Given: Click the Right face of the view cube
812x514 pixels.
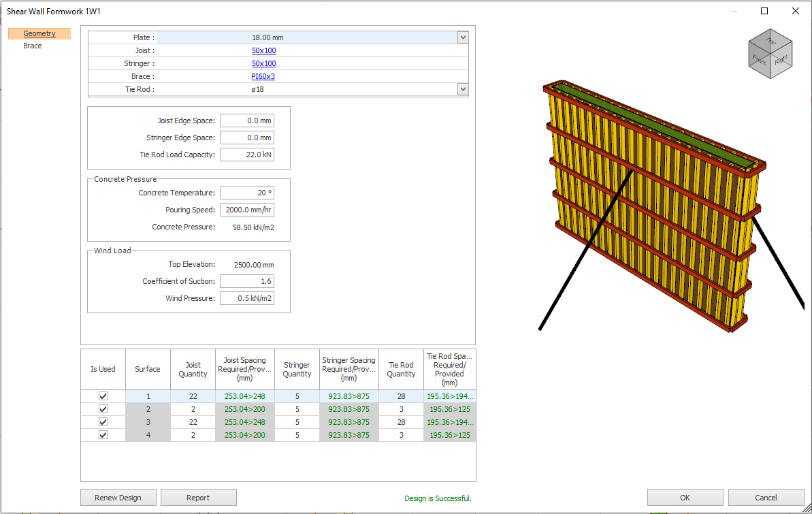Looking at the screenshot, I should (782, 59).
